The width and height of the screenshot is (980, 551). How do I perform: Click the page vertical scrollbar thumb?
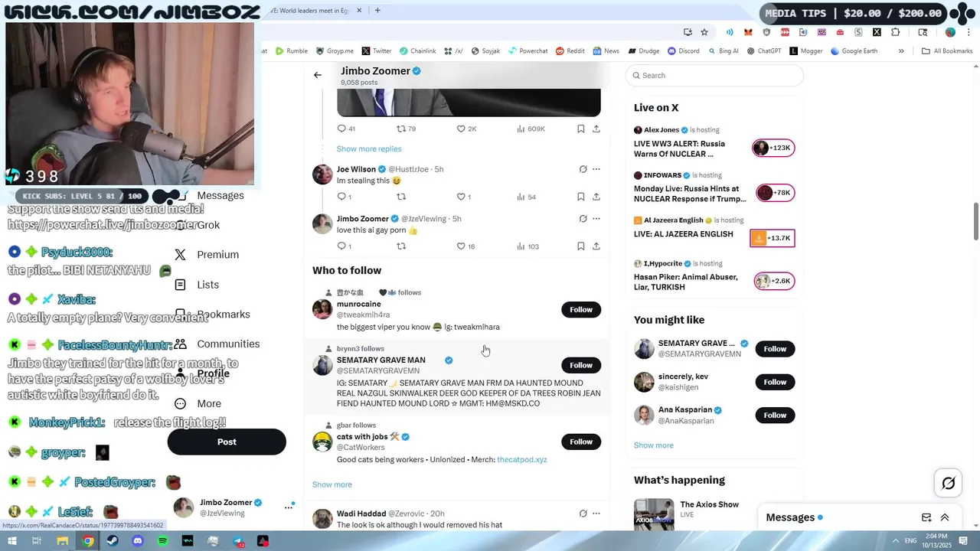(x=975, y=221)
